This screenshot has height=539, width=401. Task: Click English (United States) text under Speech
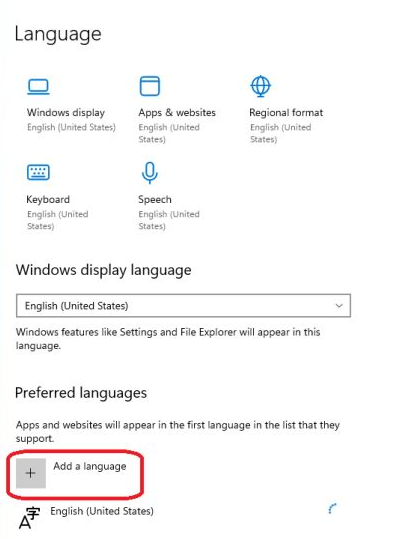click(169, 220)
